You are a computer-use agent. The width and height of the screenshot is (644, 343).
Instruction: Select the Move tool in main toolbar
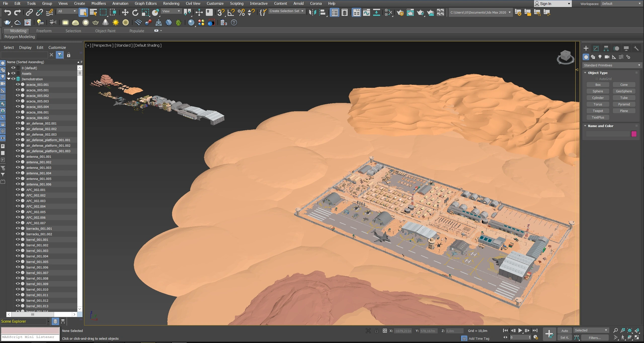point(125,12)
